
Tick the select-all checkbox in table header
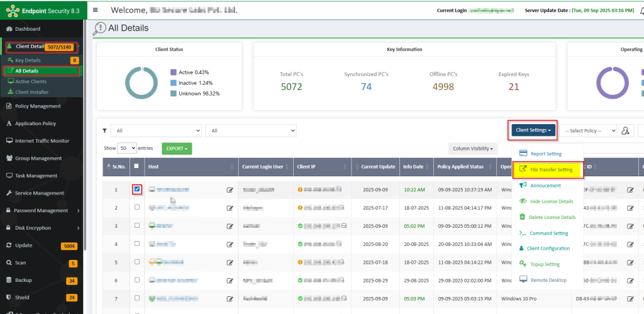[136, 166]
